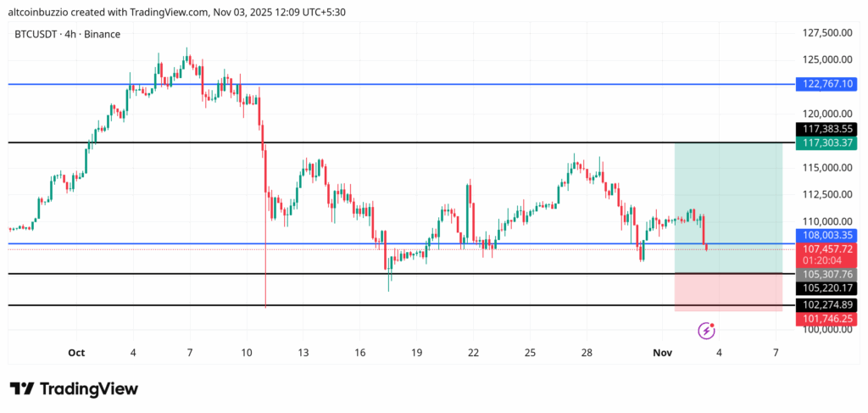Viewport: 868px width, 413px height.
Task: Click the red stop-loss zone
Action: click(x=727, y=293)
